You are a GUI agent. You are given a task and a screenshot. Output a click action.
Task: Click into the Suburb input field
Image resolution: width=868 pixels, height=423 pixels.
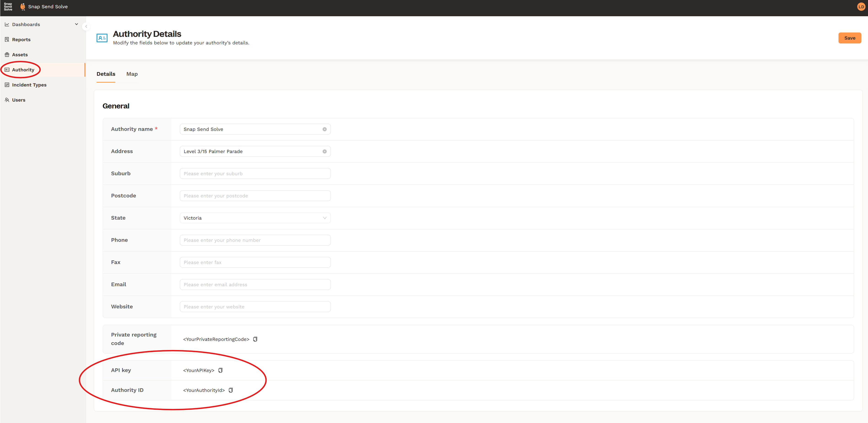point(255,174)
